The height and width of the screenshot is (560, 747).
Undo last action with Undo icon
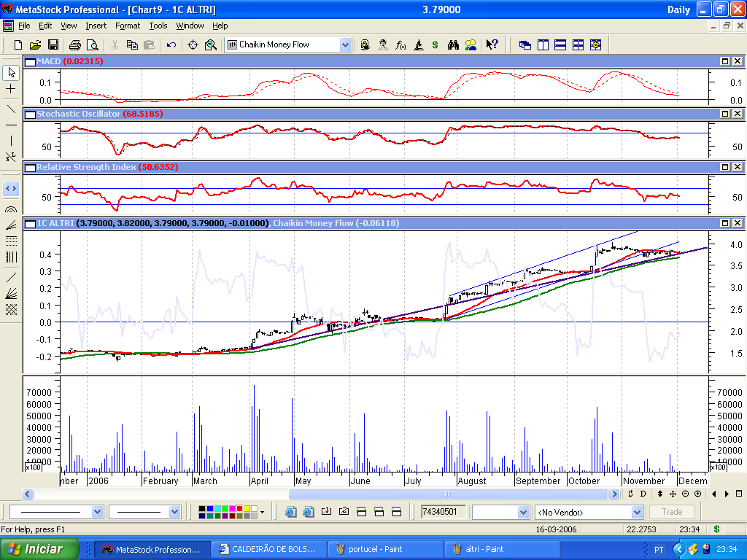coord(171,44)
